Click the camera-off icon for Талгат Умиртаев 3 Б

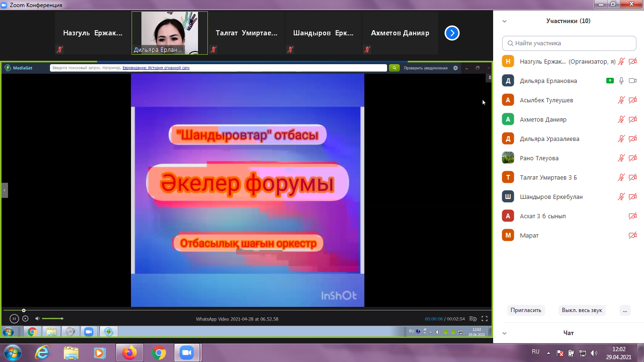(633, 177)
